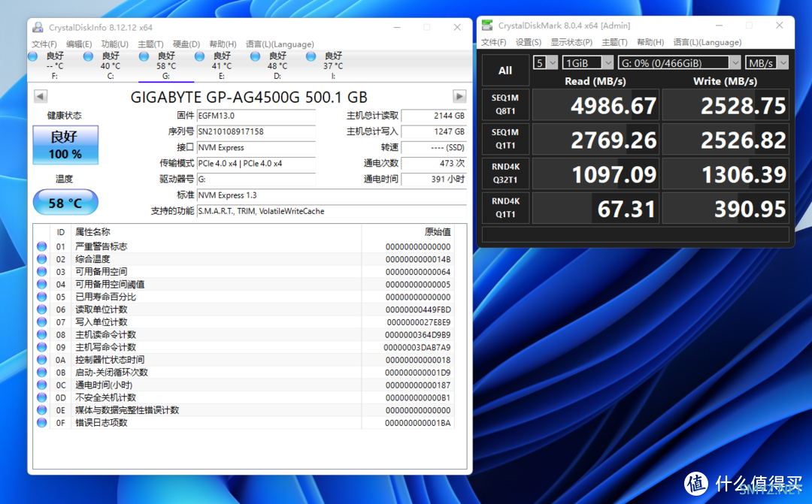This screenshot has height=504, width=812.
Task: Open 主题(T) menu in CrystalDiskMark
Action: click(615, 42)
